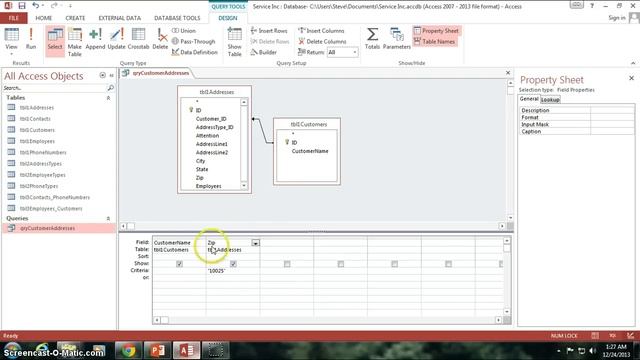Screen dimensions: 640x360
Task: Switch to the Lookup tab in Property Sheet
Action: click(550, 100)
